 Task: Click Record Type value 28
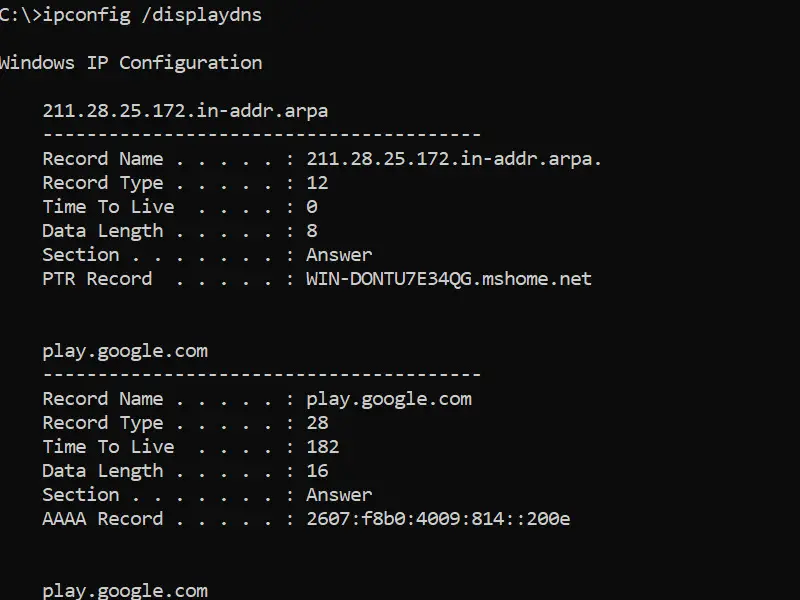pyautogui.click(x=317, y=422)
